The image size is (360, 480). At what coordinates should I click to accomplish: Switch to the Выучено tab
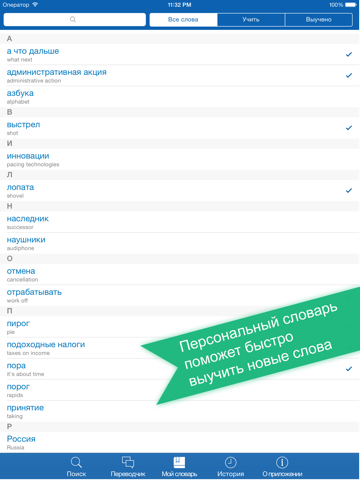(x=319, y=20)
